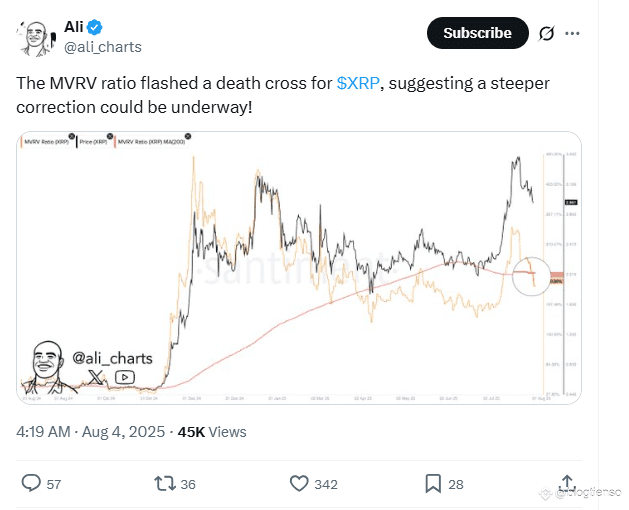629x510 pixels.
Task: Click the Subscribe button
Action: tap(477, 33)
